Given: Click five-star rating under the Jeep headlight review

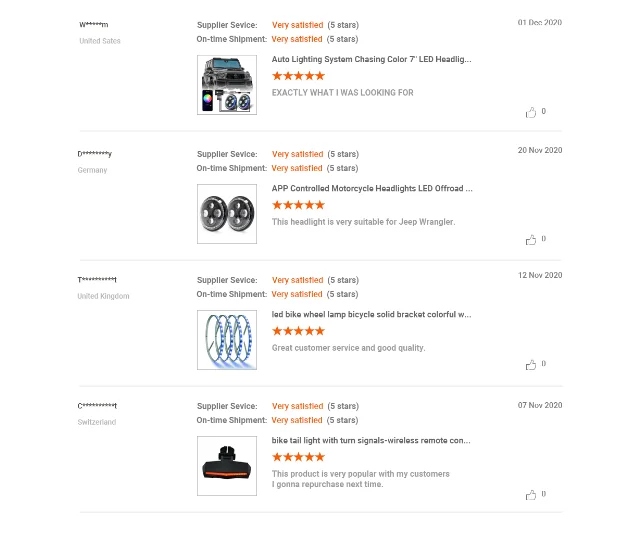Looking at the screenshot, I should click(x=298, y=76).
